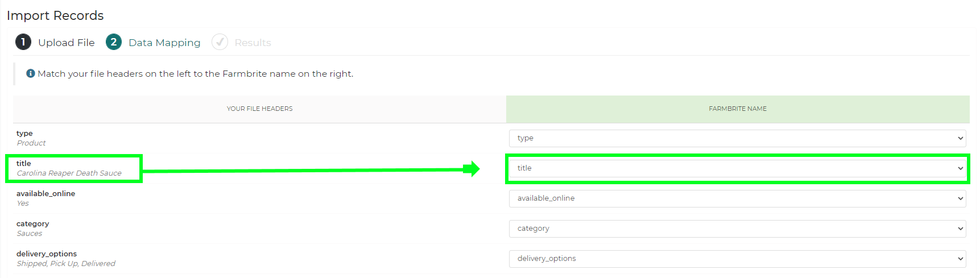Click the available_online file header label

pos(46,194)
